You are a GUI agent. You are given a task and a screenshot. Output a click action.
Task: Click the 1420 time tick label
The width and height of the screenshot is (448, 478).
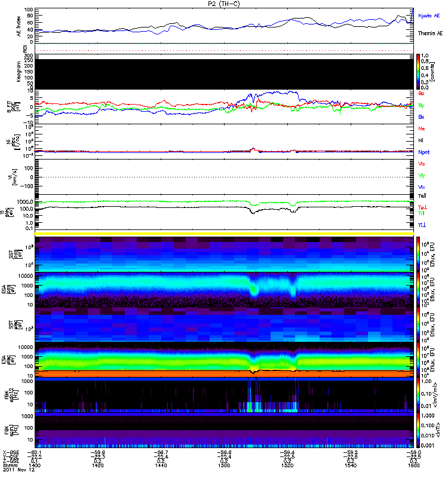(x=98, y=465)
